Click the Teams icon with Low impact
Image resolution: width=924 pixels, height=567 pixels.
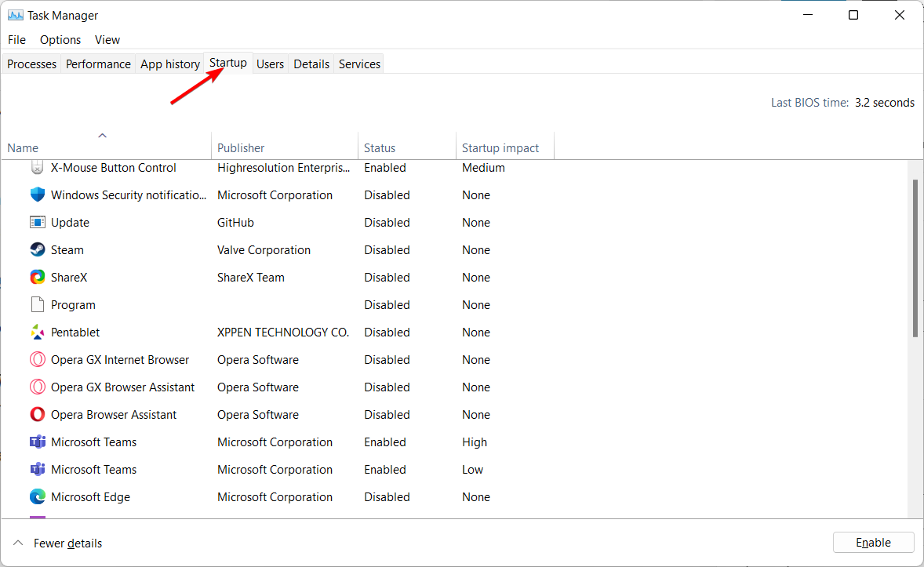click(37, 469)
